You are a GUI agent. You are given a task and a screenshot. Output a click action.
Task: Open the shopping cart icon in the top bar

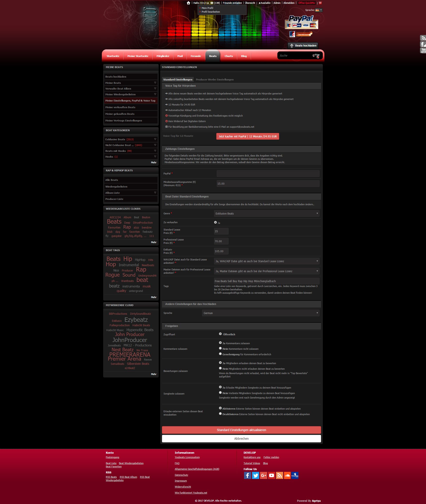[320, 3]
